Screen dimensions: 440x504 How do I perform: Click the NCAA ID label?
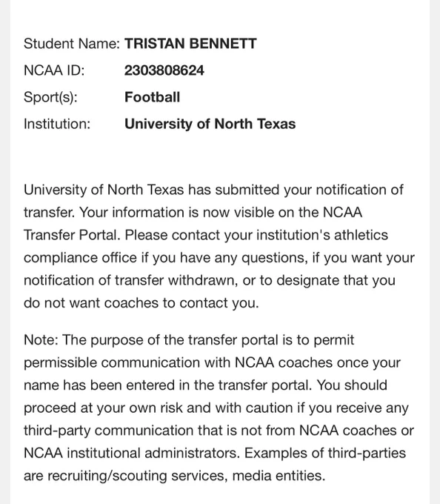click(x=54, y=70)
